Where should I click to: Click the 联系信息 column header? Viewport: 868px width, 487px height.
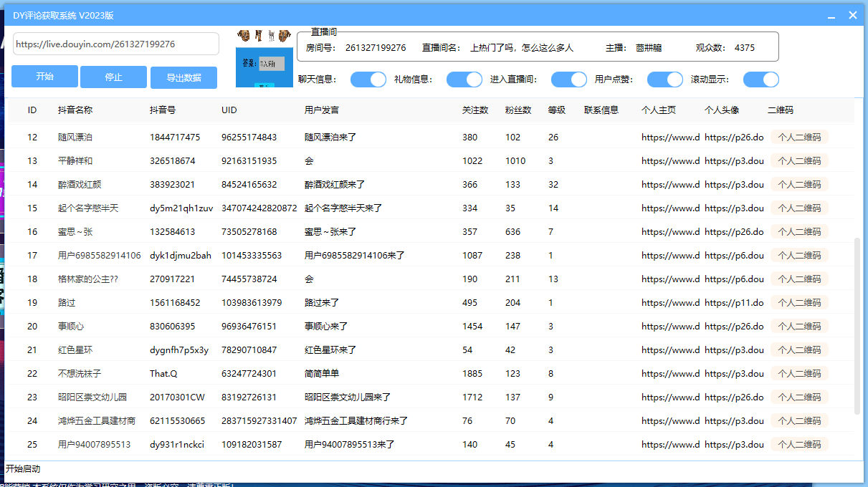point(601,110)
